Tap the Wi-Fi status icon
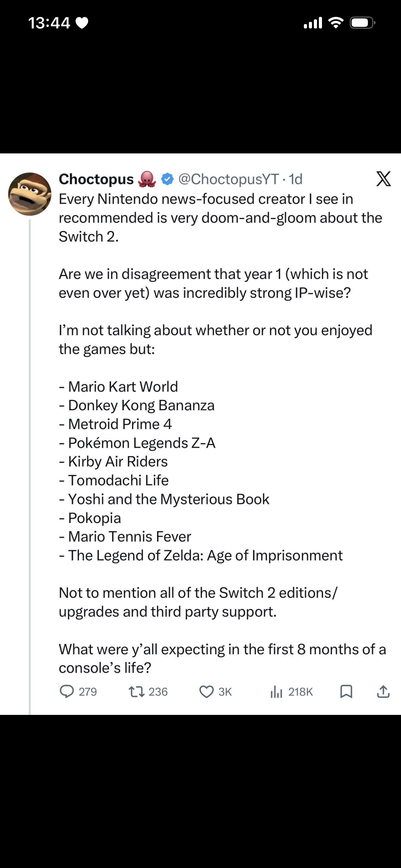 tap(335, 22)
